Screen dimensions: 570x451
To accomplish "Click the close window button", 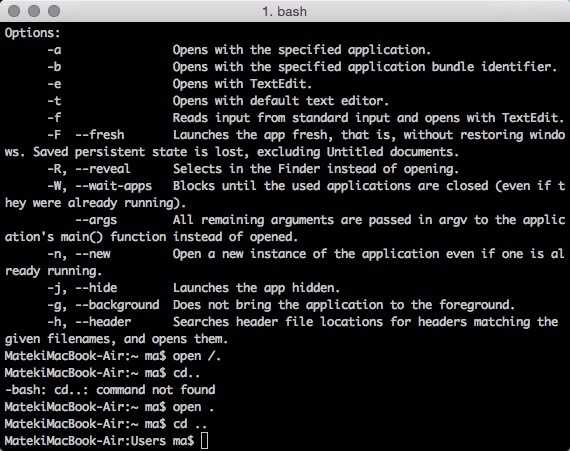I will 14,11.
